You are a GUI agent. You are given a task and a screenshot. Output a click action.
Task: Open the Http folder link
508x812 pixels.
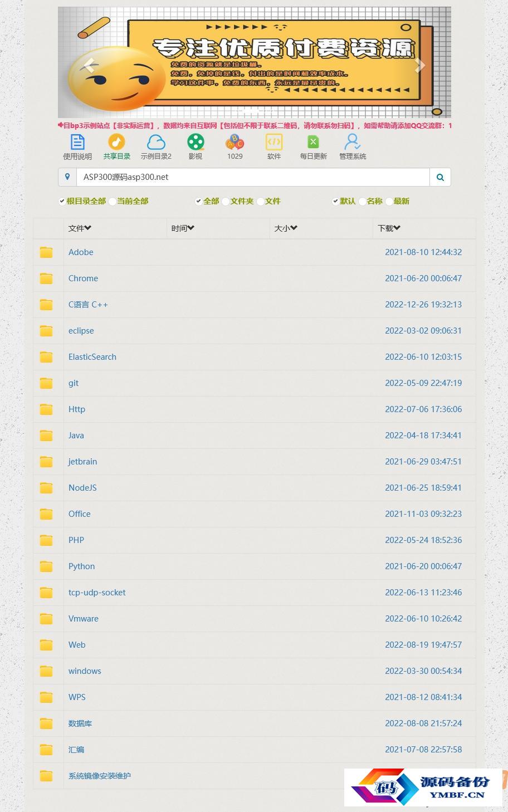point(77,409)
